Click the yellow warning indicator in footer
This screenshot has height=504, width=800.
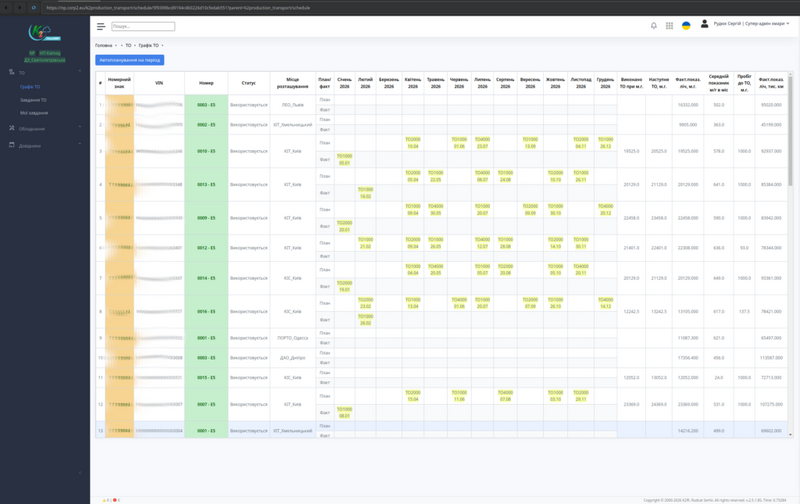click(x=105, y=500)
